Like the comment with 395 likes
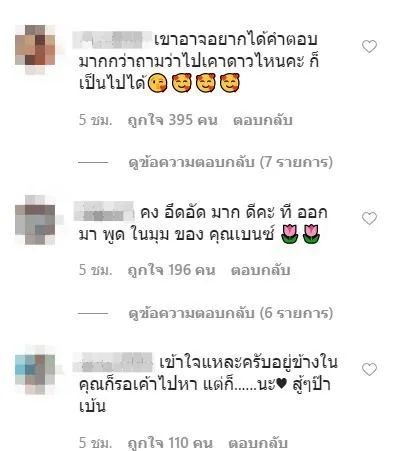Screen dimensions: 411x451 [369, 46]
